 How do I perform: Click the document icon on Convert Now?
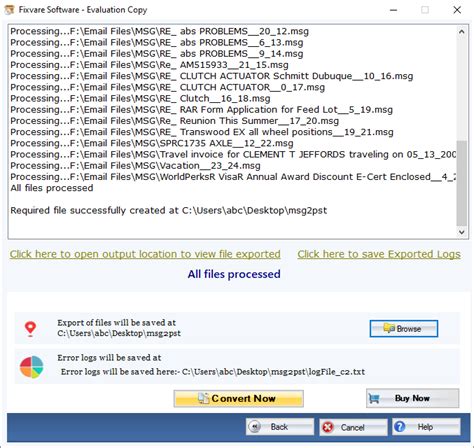tap(204, 398)
